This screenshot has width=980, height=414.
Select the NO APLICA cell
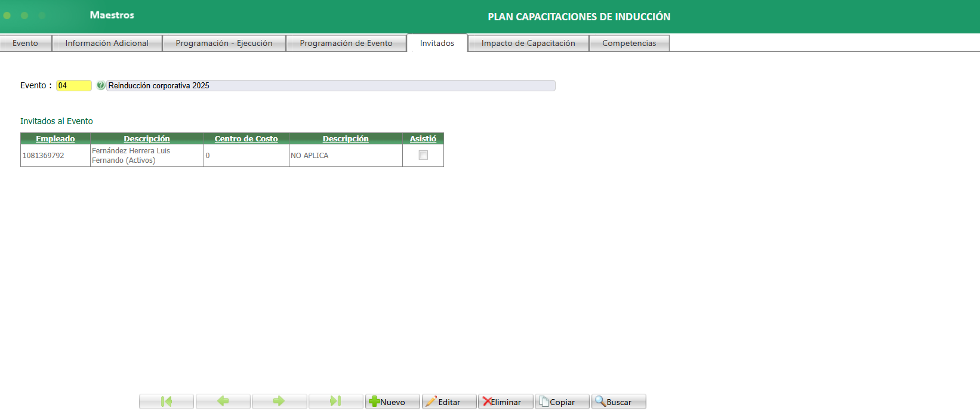(346, 155)
